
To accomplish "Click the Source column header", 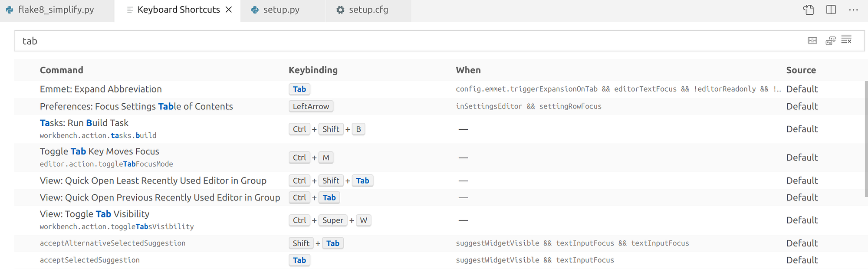I will (801, 70).
